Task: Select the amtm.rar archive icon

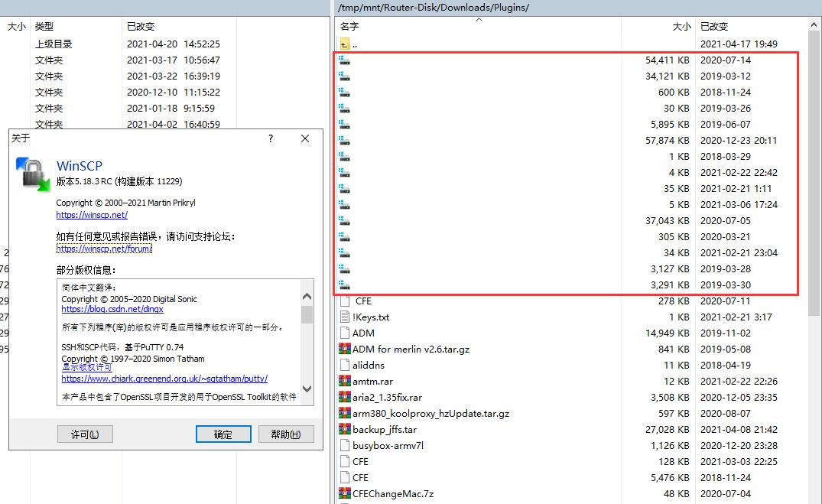Action: point(345,382)
